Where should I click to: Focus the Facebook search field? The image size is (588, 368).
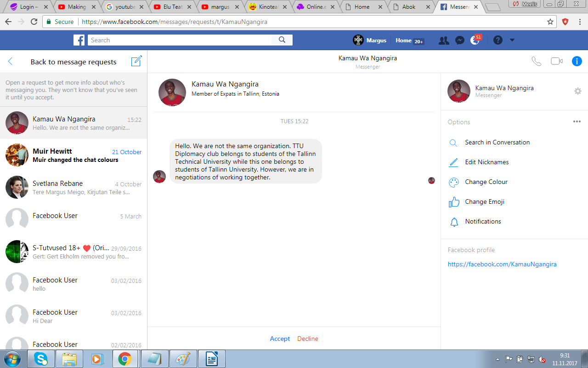(x=180, y=40)
